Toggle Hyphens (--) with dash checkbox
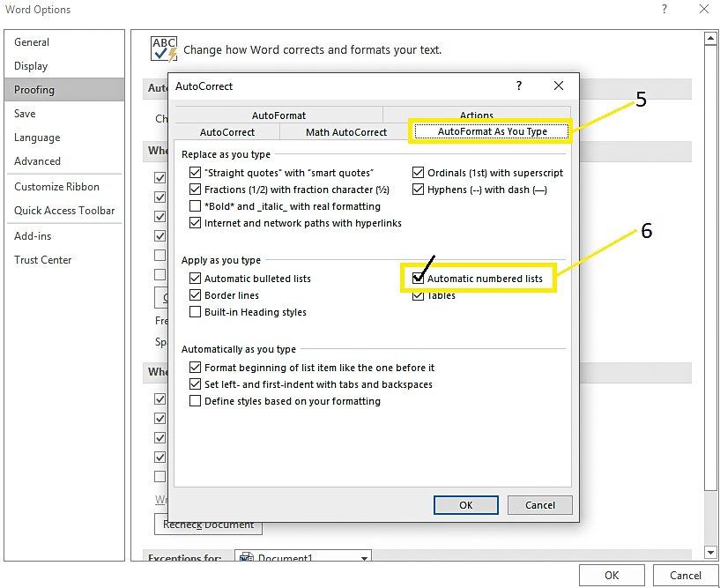This screenshot has width=720, height=588. pos(418,190)
